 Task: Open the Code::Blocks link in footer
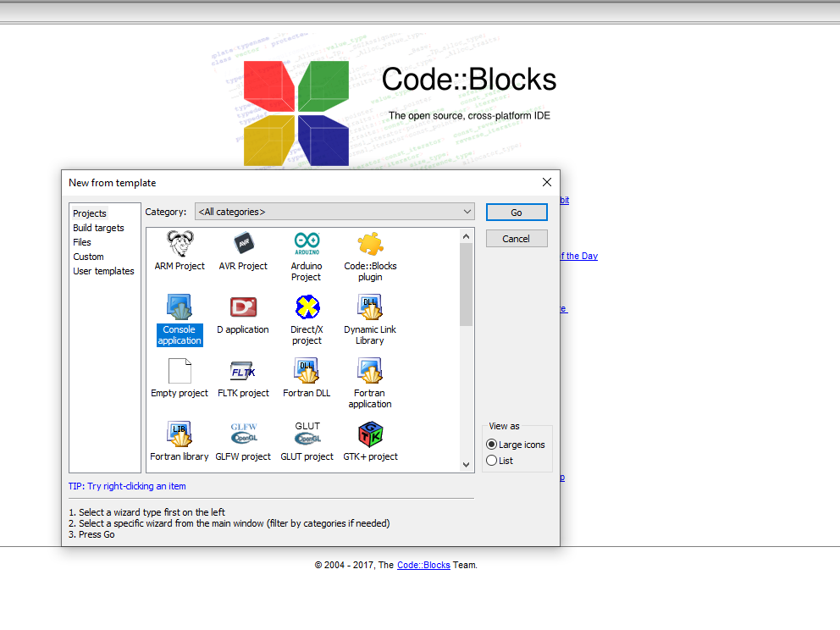[x=423, y=565]
